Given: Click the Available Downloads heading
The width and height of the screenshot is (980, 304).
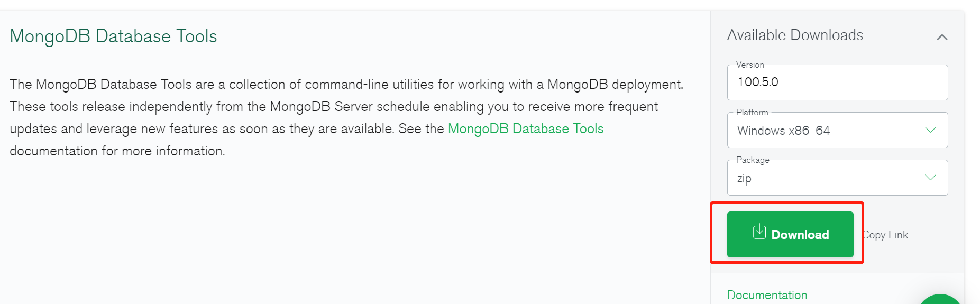Looking at the screenshot, I should [x=795, y=35].
